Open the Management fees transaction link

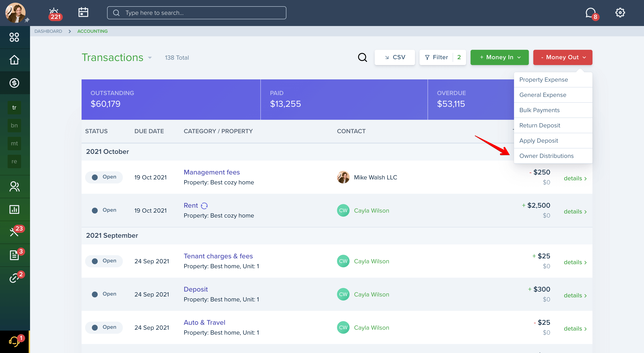click(x=212, y=172)
